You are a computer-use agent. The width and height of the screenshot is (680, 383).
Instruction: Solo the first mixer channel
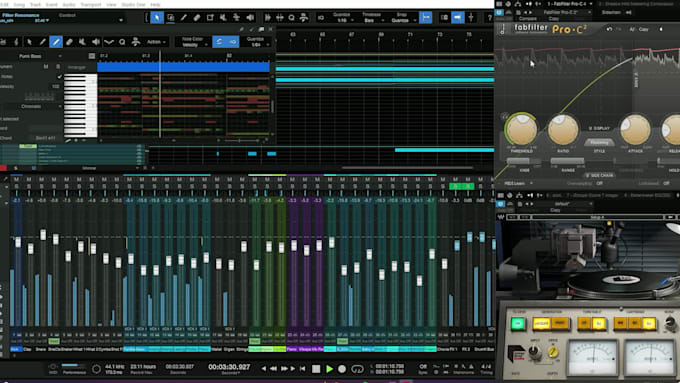tap(16, 187)
